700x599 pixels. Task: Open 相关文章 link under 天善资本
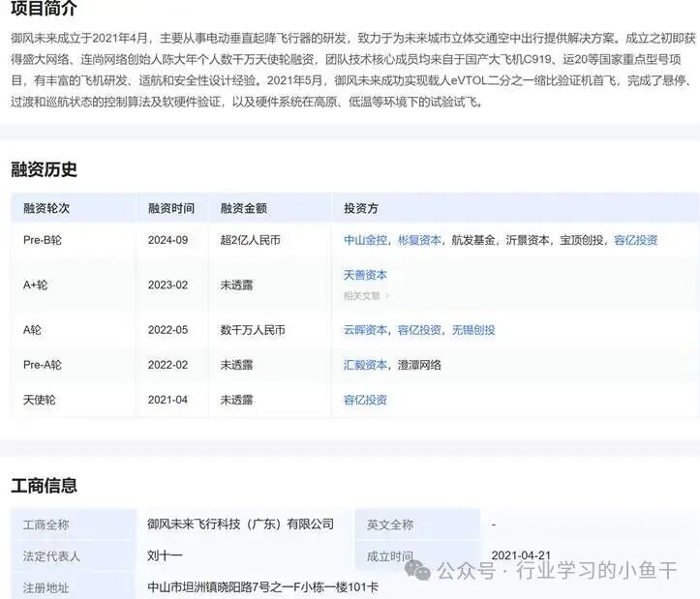(x=362, y=296)
